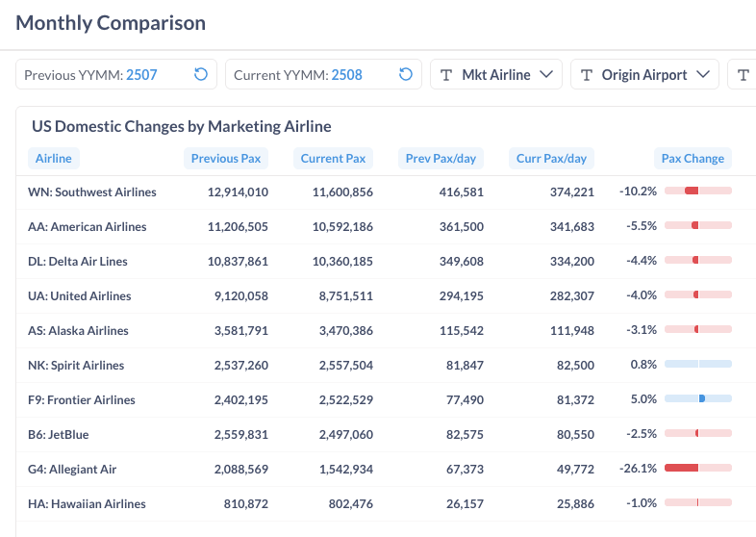
Task: Click the Frontier Airlines pax change bar
Action: (698, 398)
